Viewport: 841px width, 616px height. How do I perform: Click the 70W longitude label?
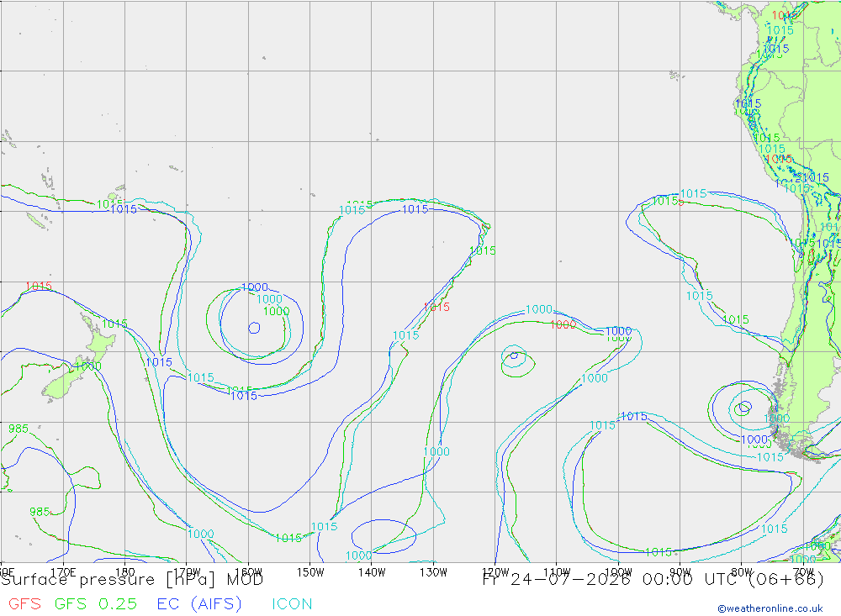point(803,572)
